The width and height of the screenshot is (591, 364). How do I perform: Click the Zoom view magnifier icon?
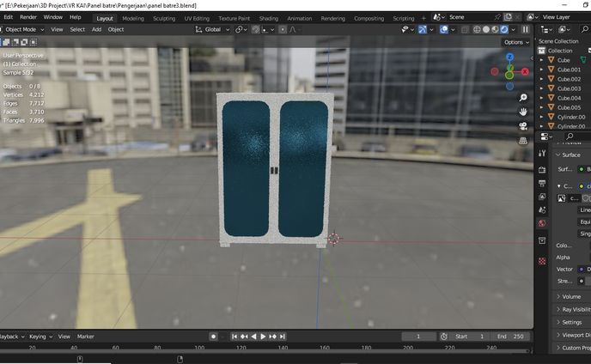[x=523, y=98]
